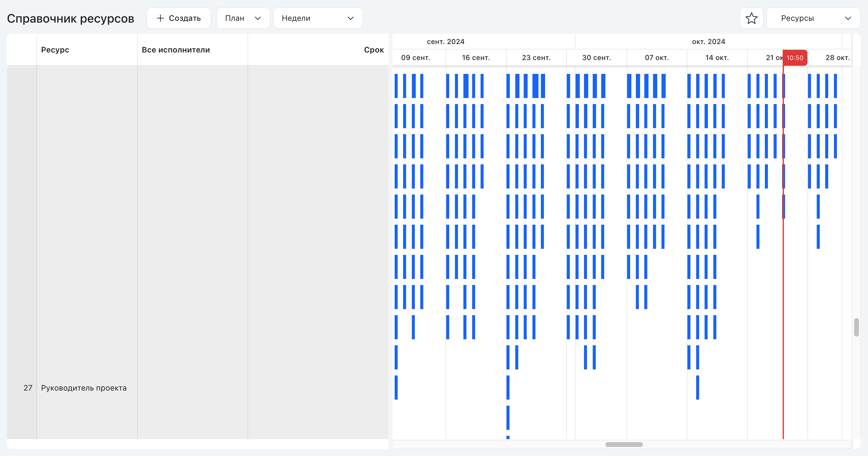The image size is (868, 456).
Task: Click the окт. 2024 month header
Action: tap(708, 42)
